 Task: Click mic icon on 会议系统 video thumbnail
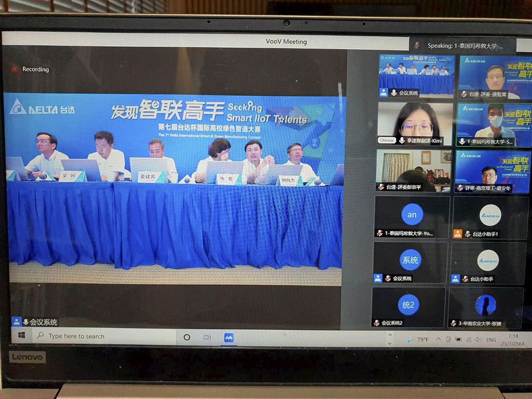[394, 92]
